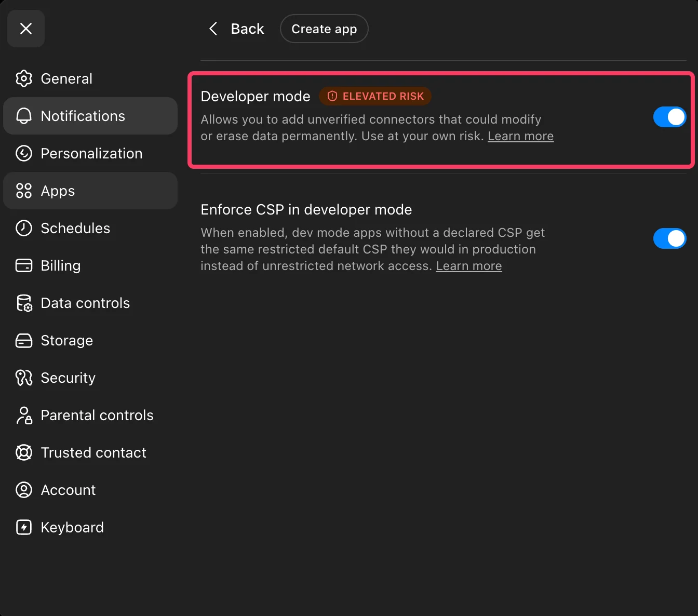Click the Personalization icon
The width and height of the screenshot is (698, 616).
click(24, 153)
